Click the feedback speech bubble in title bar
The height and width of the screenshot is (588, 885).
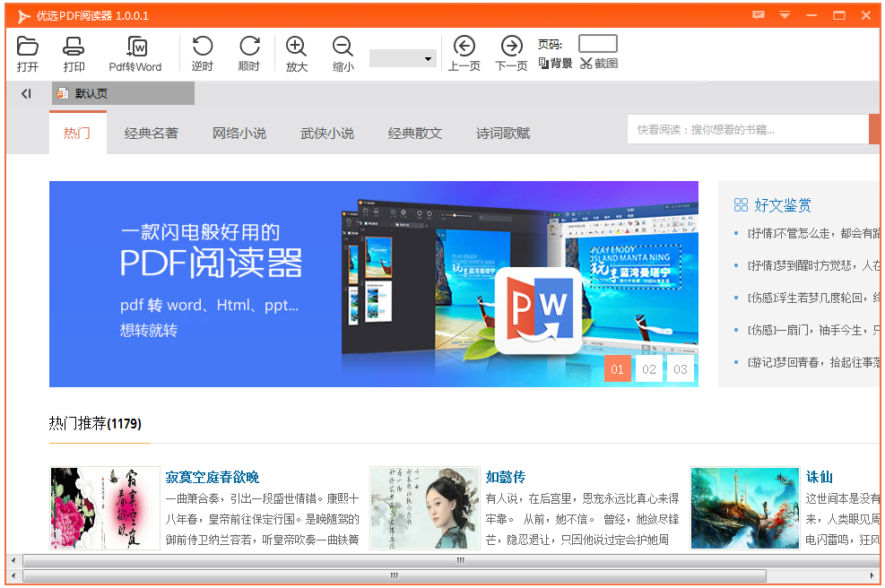759,15
